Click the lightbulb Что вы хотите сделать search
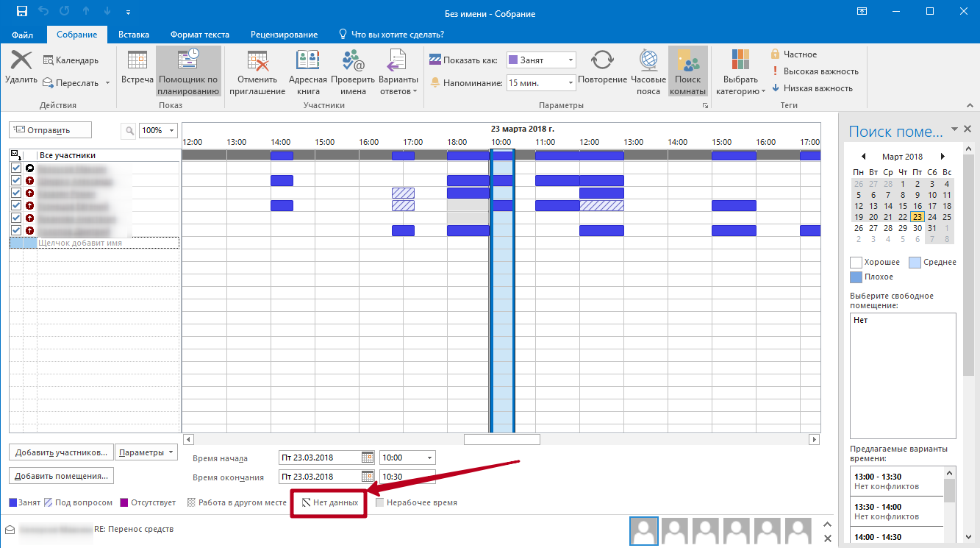 click(343, 35)
